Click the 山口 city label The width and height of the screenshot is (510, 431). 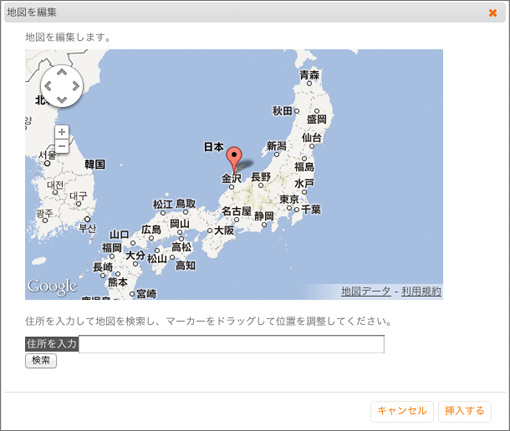[x=119, y=234]
